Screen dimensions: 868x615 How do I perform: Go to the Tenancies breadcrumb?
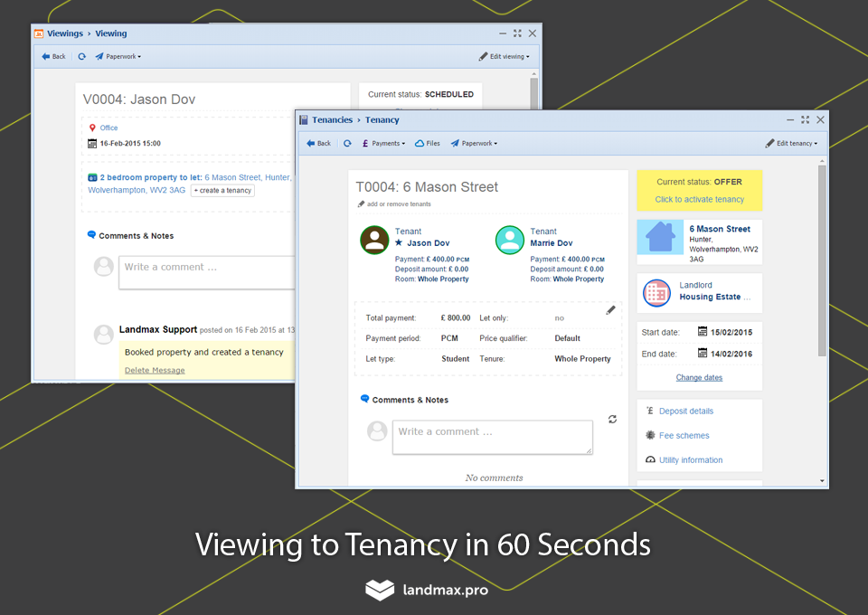332,120
